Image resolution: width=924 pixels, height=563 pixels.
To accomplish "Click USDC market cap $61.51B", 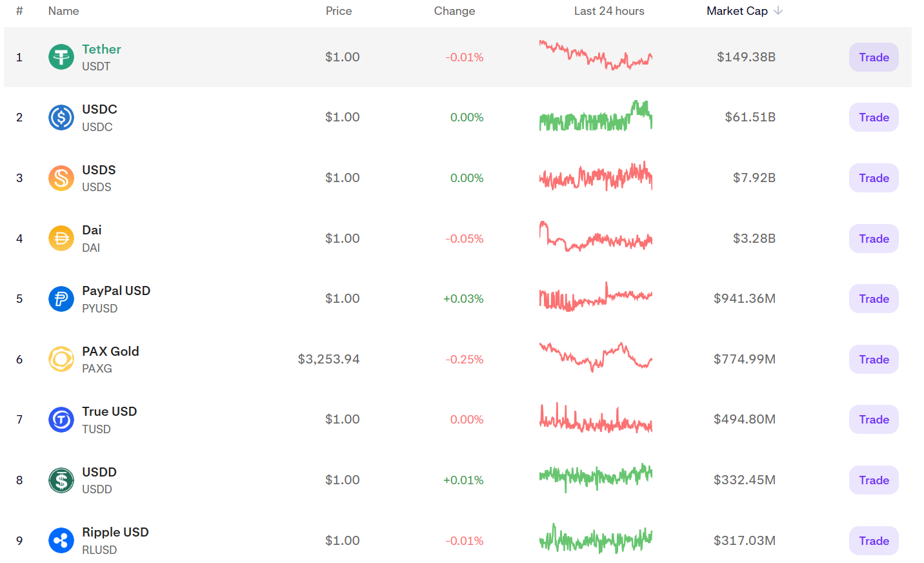I will 750,117.
